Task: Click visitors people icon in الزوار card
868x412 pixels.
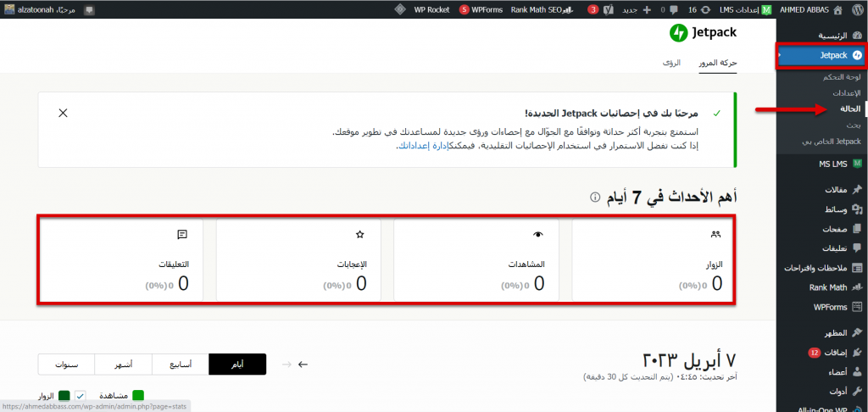Action: pyautogui.click(x=715, y=234)
